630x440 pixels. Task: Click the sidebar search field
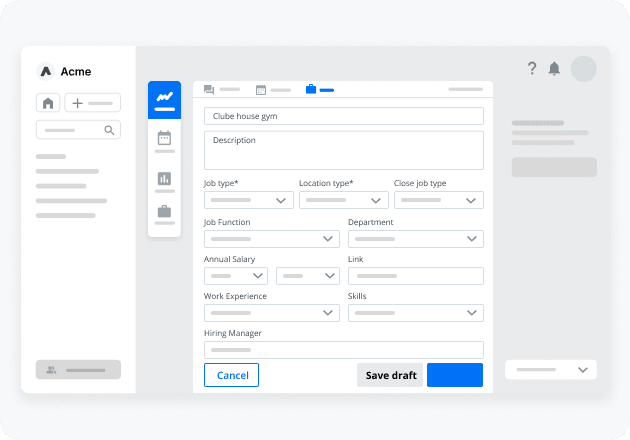click(78, 130)
